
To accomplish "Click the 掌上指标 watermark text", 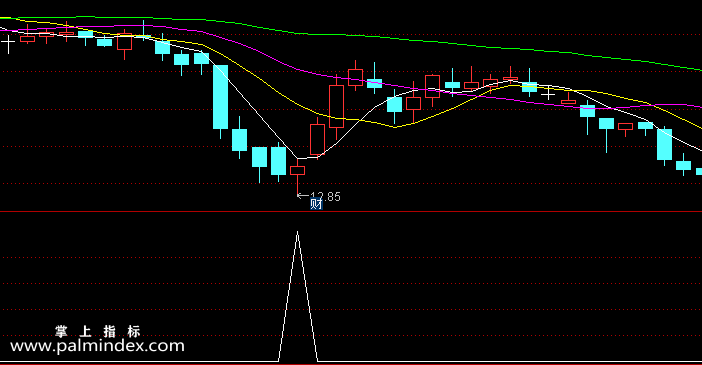I will pyautogui.click(x=98, y=332).
